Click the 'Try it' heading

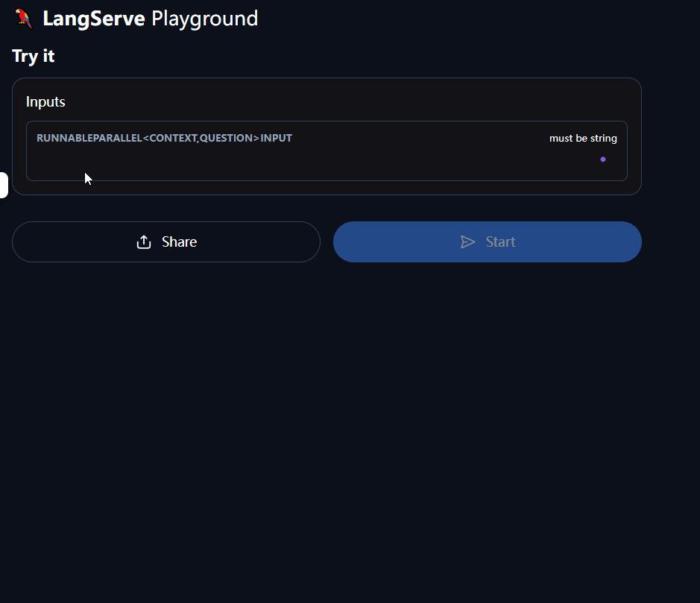[x=34, y=56]
